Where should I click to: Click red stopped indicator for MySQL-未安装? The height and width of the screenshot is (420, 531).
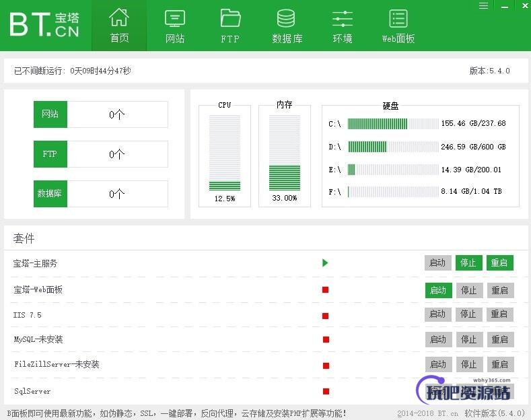[x=326, y=339]
